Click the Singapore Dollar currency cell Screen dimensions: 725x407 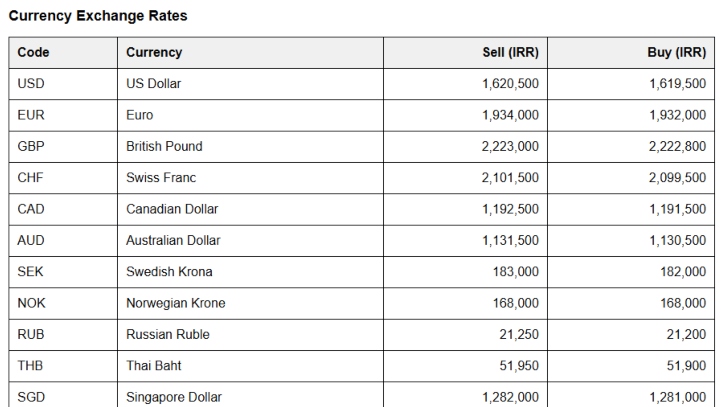pyautogui.click(x=174, y=397)
